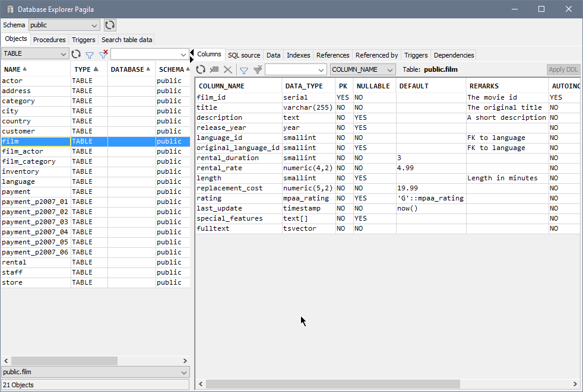Screen dimensions: 583x392
Task: Open the SQL source tab
Action: [244, 55]
